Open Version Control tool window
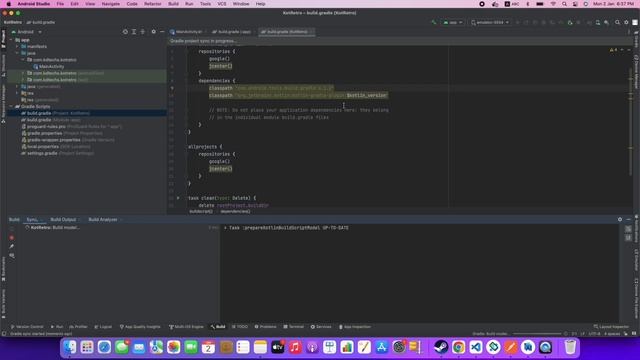Image resolution: width=640 pixels, height=360 pixels. [27, 327]
